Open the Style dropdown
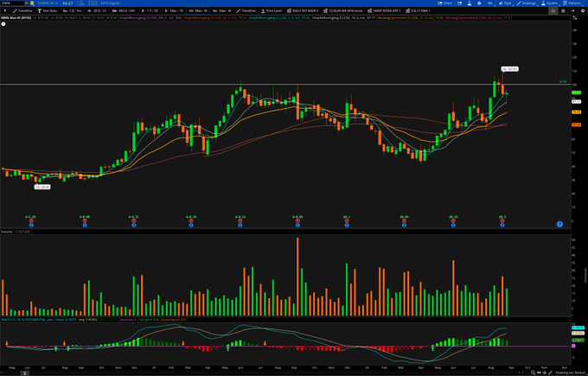The image size is (588, 376). pos(505,3)
